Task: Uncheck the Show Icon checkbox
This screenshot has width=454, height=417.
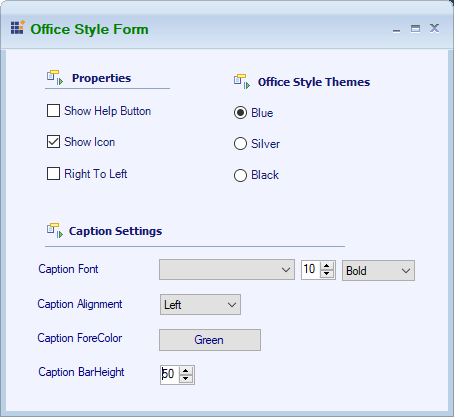Action: click(x=53, y=142)
